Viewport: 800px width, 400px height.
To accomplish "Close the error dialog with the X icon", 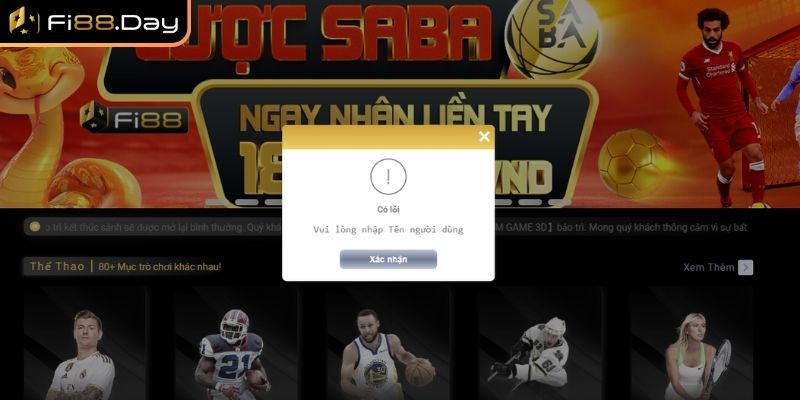I will point(484,136).
